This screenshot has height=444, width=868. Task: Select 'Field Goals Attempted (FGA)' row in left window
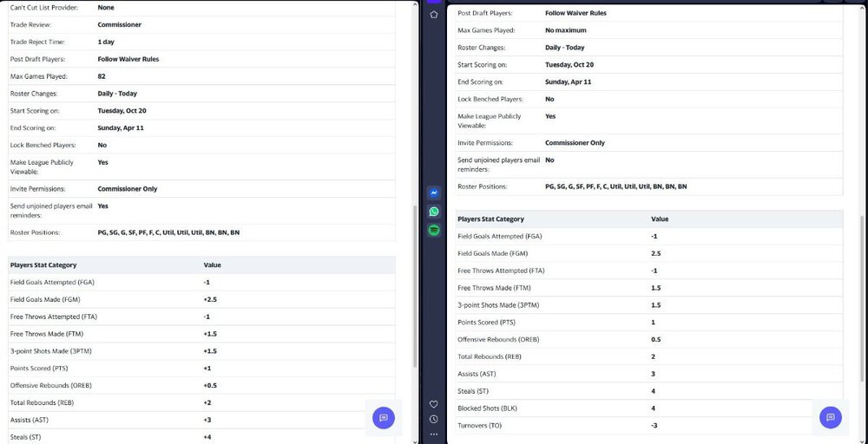click(x=201, y=282)
